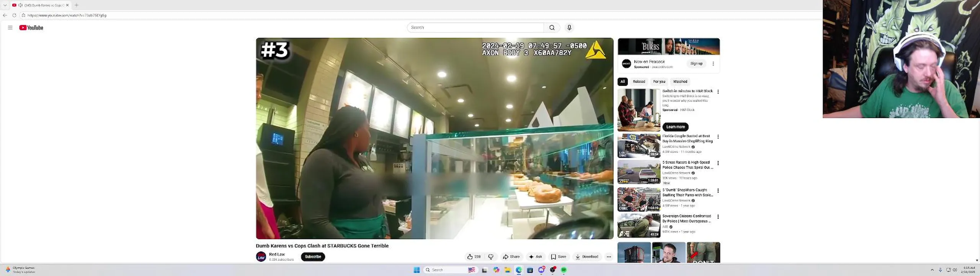Select the Watched filter chip
The width and height of the screenshot is (980, 276).
[680, 81]
